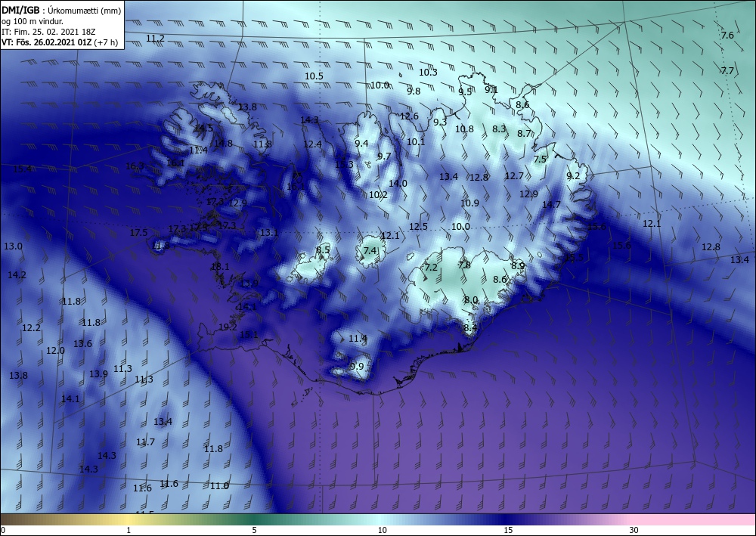Screen dimensions: 756x536
Task: Select the map value "12.5"
Action: point(419,227)
